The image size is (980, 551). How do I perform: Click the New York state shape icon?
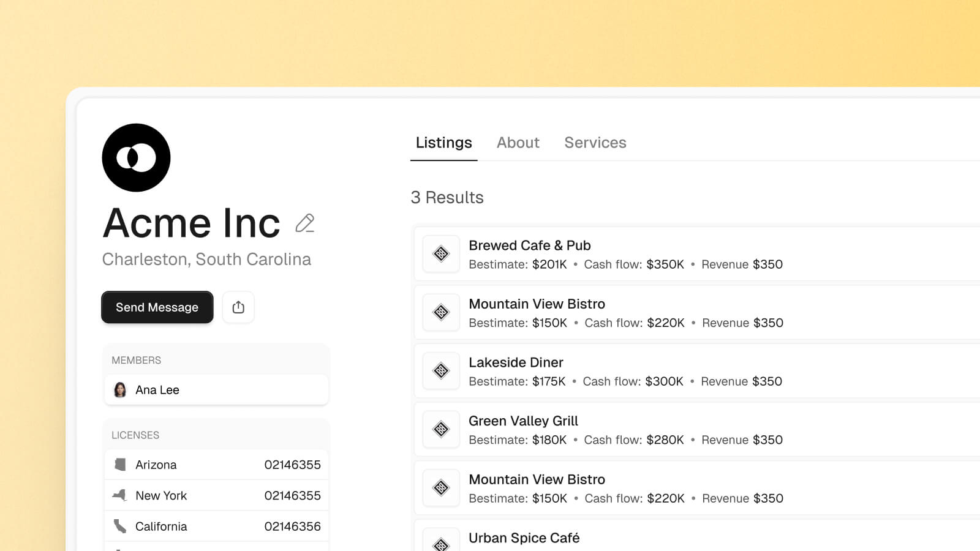tap(120, 495)
